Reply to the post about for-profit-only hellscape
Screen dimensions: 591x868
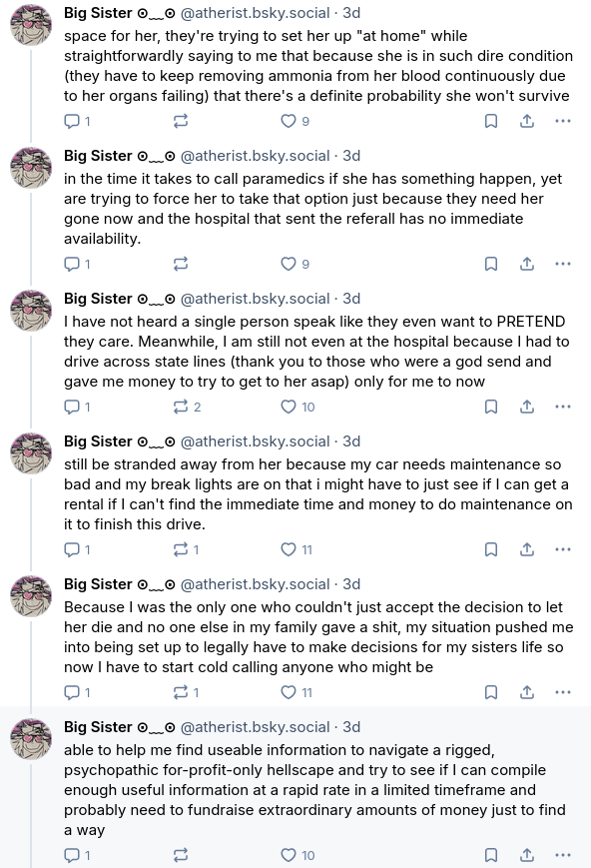pos(77,855)
